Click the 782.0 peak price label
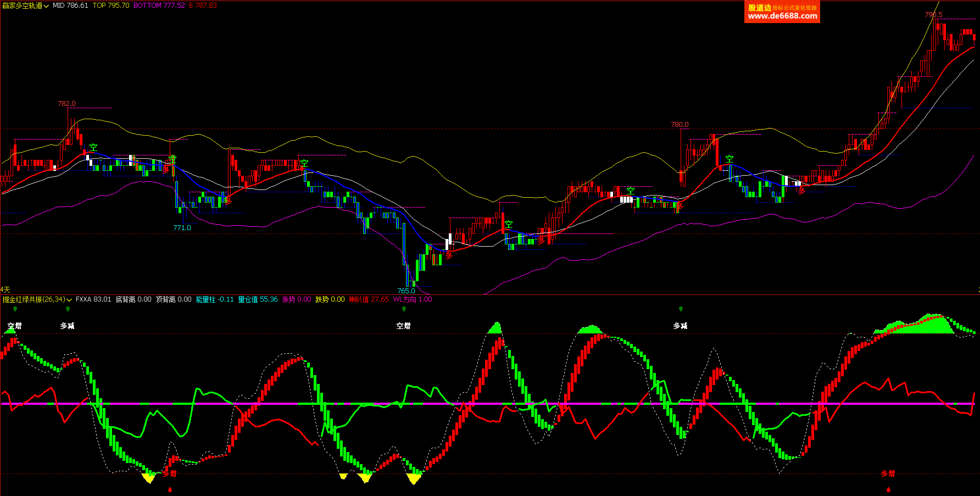The image size is (980, 496). click(67, 103)
